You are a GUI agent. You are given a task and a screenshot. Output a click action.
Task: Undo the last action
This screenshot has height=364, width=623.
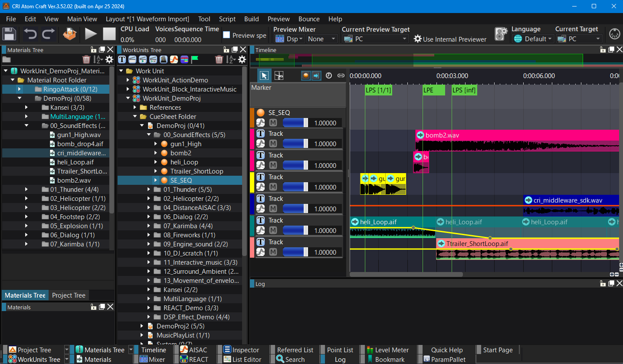point(30,34)
